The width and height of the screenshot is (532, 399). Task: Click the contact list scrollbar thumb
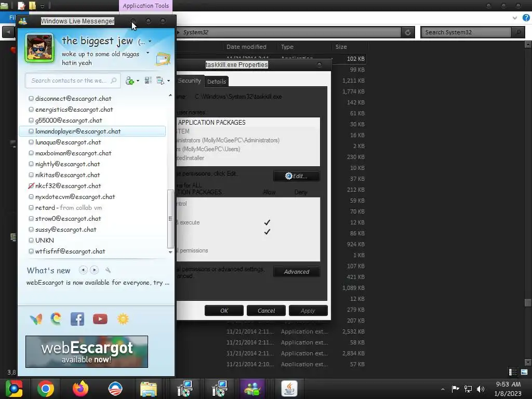tap(170, 219)
